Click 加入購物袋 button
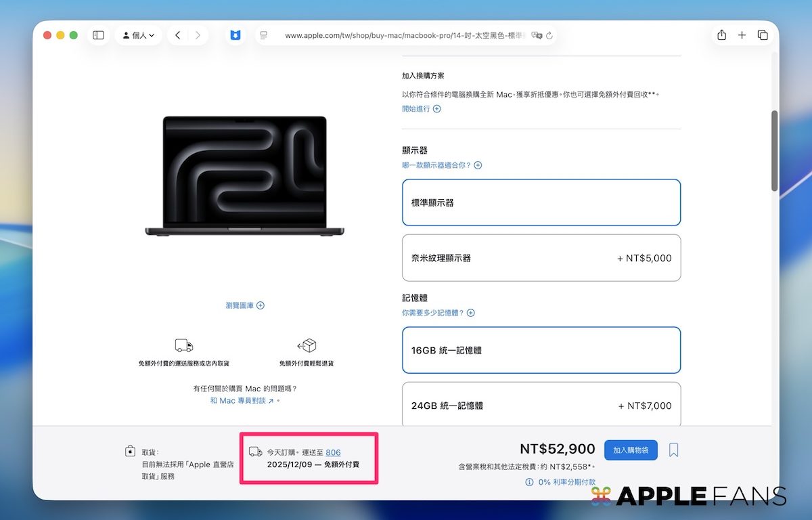The width and height of the screenshot is (812, 520). 631,450
